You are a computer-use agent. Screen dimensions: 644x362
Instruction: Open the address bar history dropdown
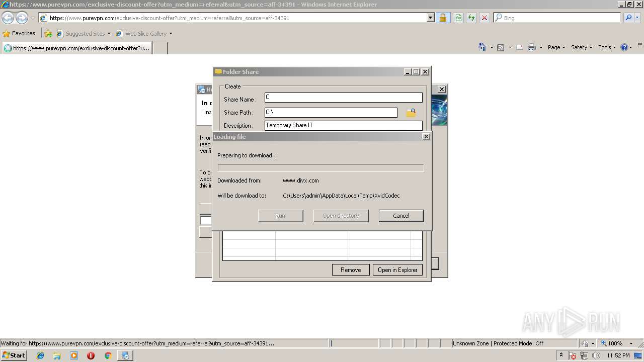coord(431,18)
